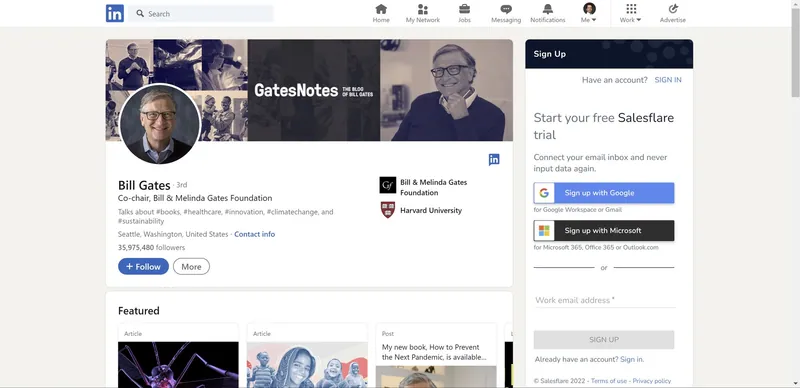Screen dimensions: 800x388
Task: Open Privacy policy link
Action: point(652,381)
